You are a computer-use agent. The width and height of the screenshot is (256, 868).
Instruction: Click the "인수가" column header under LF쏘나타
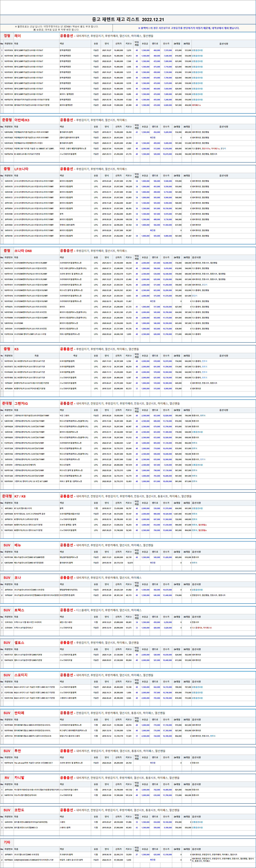coord(166,176)
